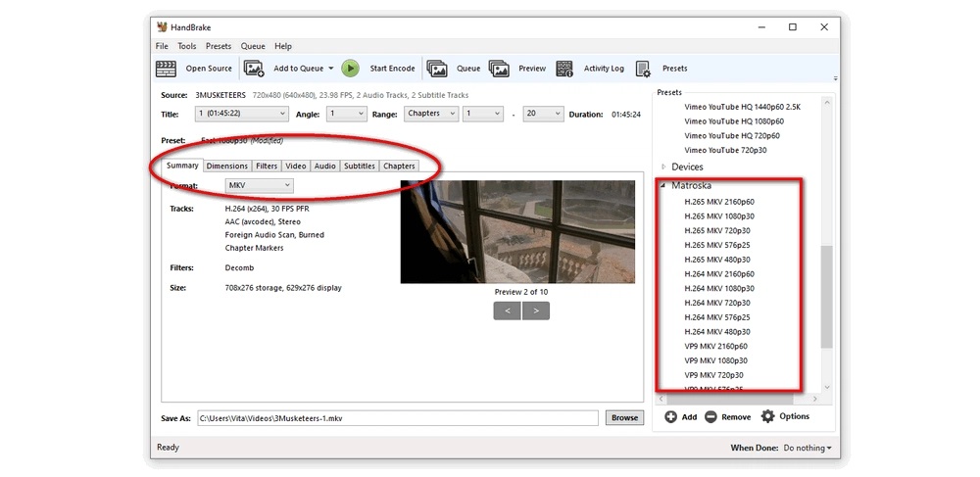The height and width of the screenshot is (477, 980).
Task: Click the HandBrake app logo icon
Action: tap(162, 26)
